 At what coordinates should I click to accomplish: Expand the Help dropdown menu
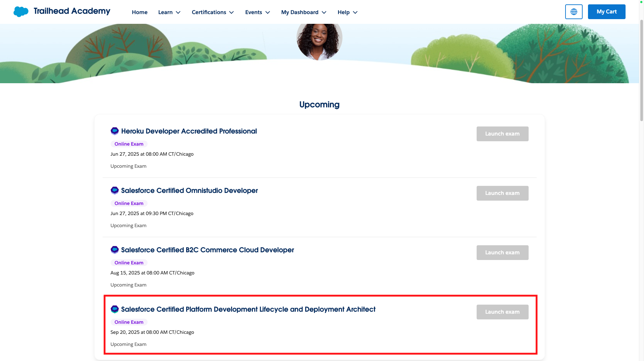coord(347,12)
